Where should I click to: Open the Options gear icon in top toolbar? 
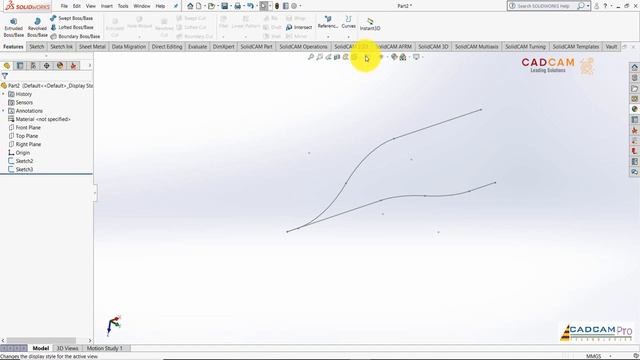click(x=294, y=6)
